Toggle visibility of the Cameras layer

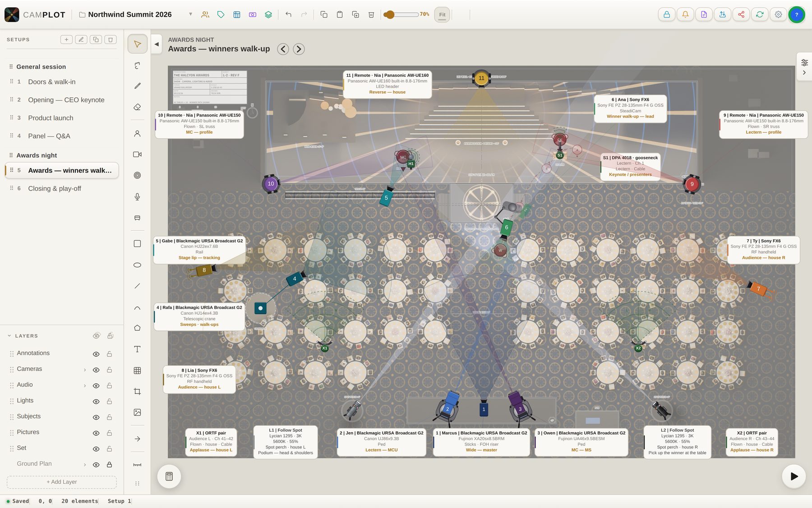point(96,370)
